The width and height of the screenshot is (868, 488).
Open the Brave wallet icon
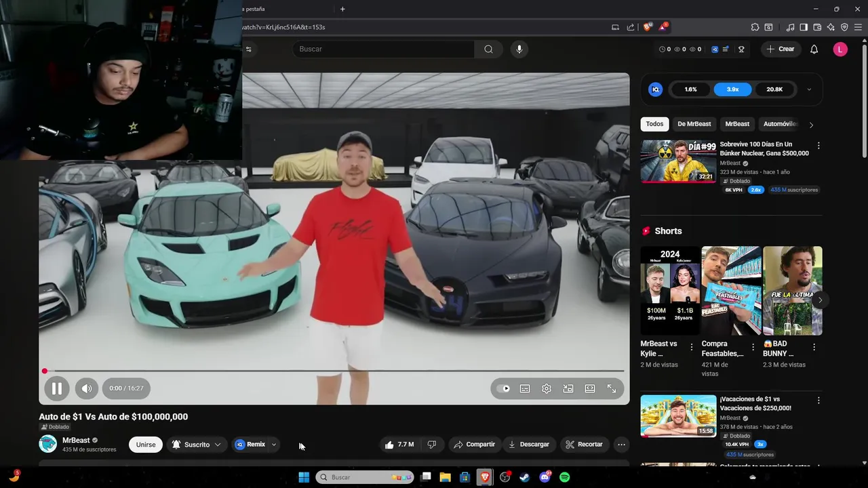[x=817, y=27]
